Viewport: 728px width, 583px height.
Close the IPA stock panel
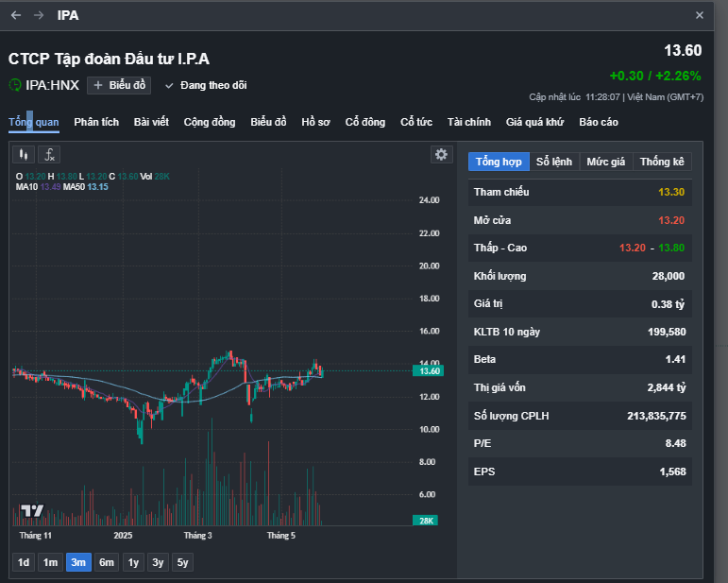700,15
